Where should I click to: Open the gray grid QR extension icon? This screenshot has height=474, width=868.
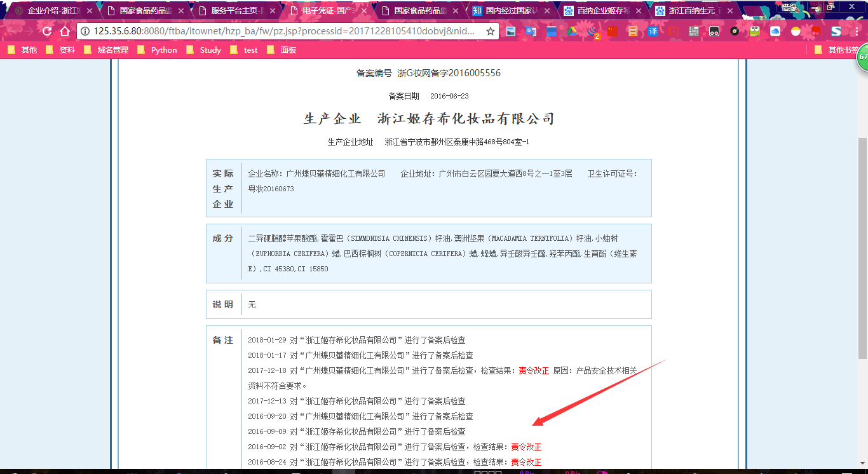pos(694,31)
